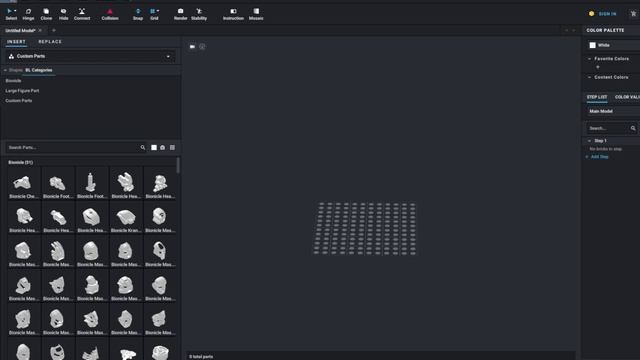The image size is (640, 360).
Task: Activate the Hinge tool
Action: tap(28, 14)
